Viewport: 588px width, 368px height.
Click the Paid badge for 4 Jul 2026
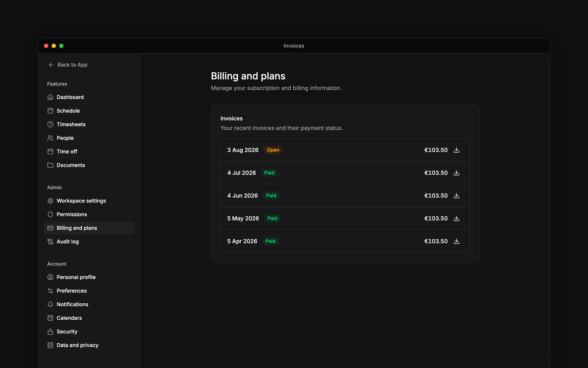(269, 173)
